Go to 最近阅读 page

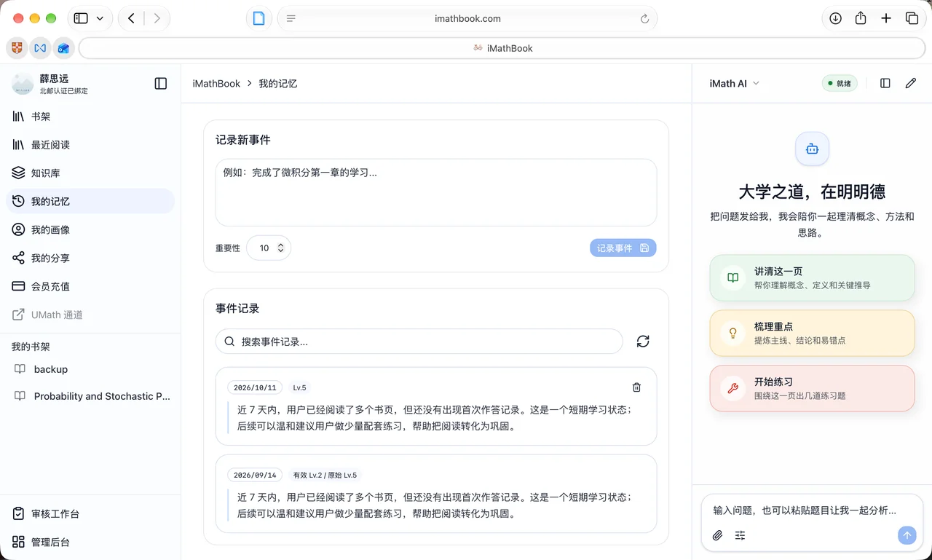coord(90,145)
